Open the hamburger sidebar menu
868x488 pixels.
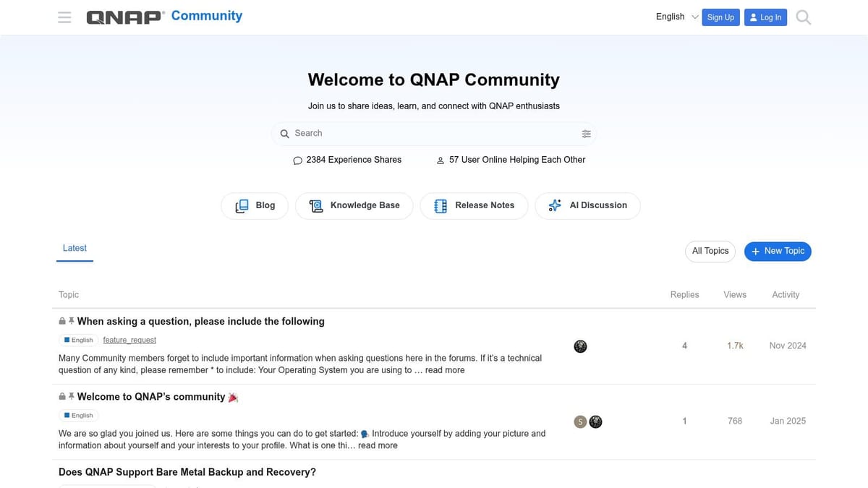coord(64,17)
